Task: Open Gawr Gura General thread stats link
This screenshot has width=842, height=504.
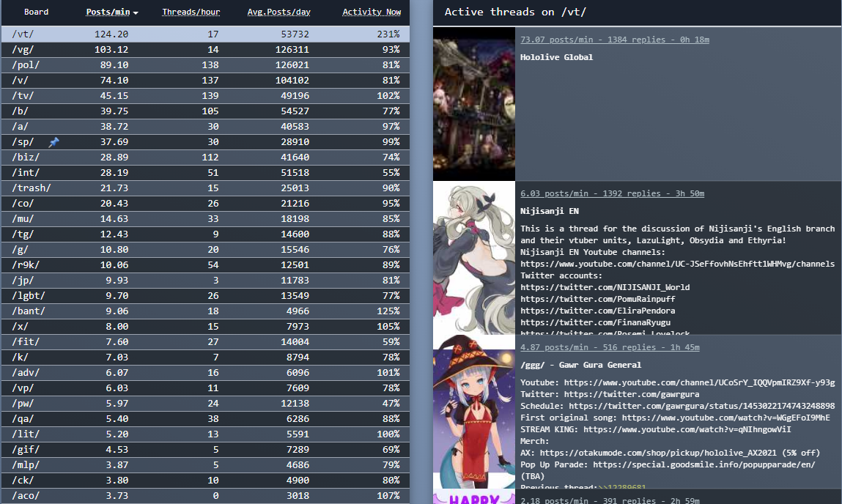Action: point(610,347)
